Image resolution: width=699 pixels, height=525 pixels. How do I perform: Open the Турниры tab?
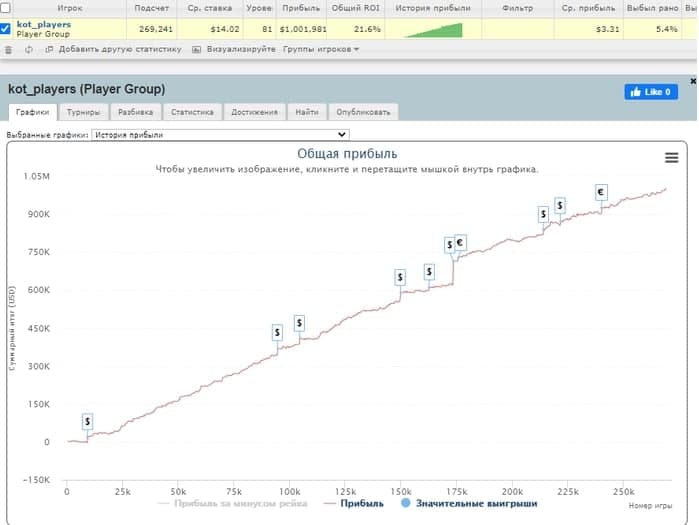83,112
